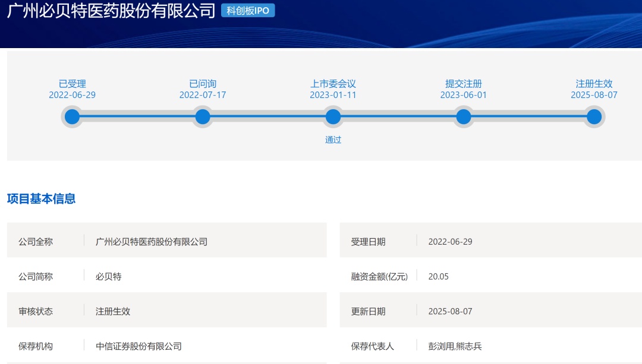The width and height of the screenshot is (642, 364).
Task: Click the 通过 result text under timeline
Action: point(333,140)
